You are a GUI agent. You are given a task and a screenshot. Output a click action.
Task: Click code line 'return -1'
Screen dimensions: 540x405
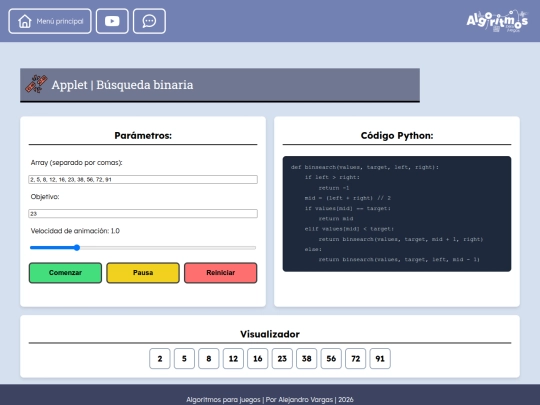(334, 188)
